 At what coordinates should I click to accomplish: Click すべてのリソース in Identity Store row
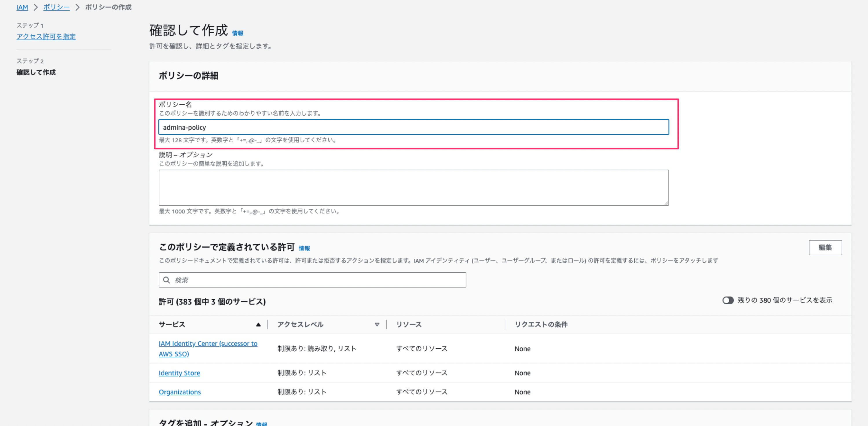(422, 373)
